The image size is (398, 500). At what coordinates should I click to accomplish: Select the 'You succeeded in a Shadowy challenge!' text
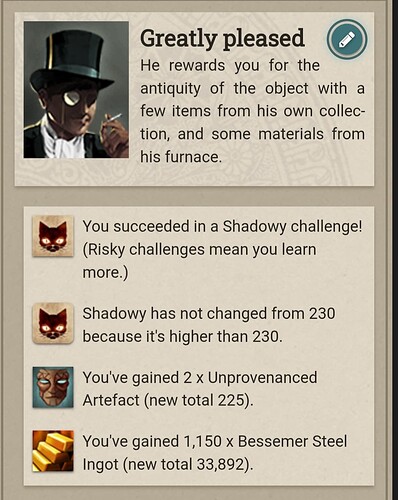[222, 227]
